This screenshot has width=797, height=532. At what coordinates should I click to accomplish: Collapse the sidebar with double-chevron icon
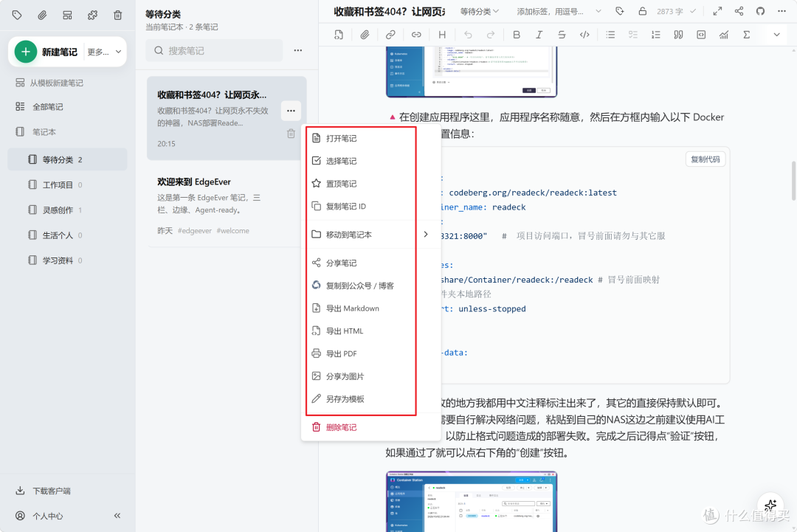117,516
